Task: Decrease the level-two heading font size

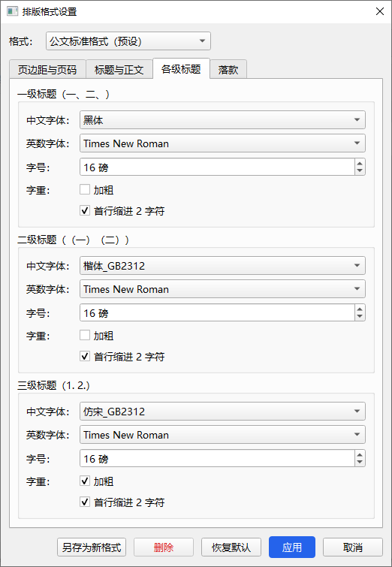Action: pyautogui.click(x=360, y=317)
